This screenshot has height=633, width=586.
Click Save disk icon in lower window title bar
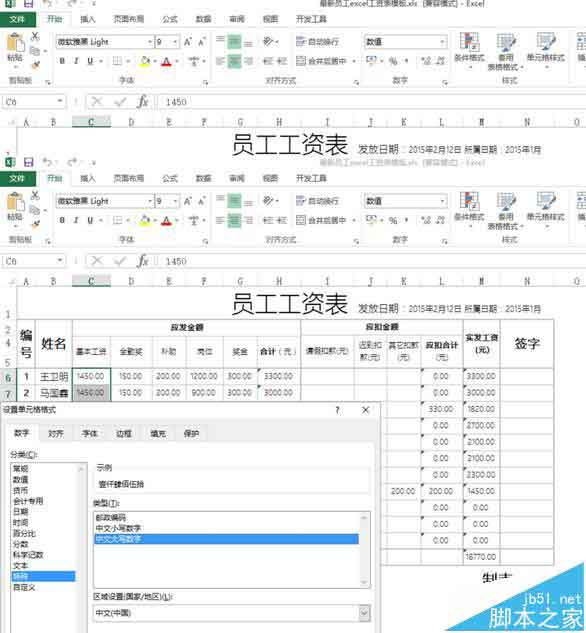pos(28,162)
